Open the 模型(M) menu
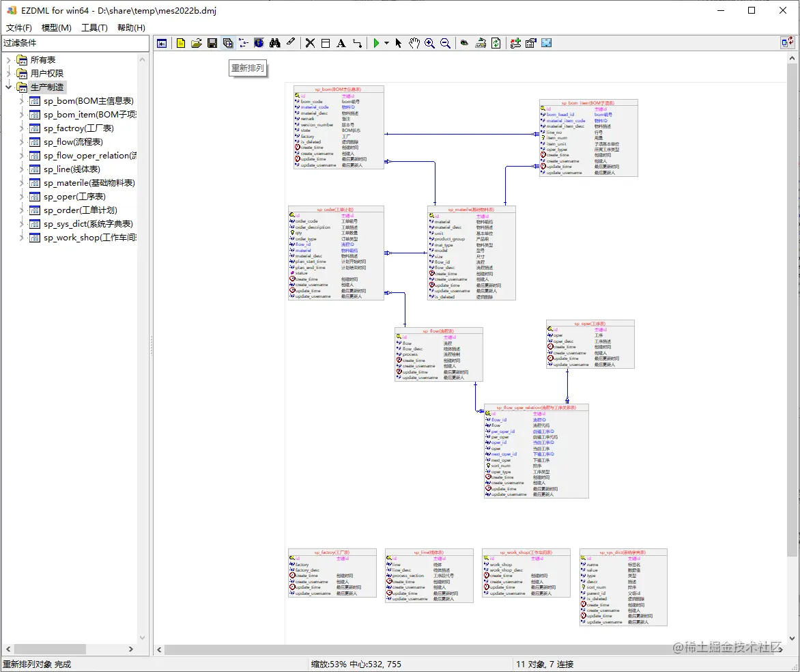The width and height of the screenshot is (800, 672). tap(56, 27)
